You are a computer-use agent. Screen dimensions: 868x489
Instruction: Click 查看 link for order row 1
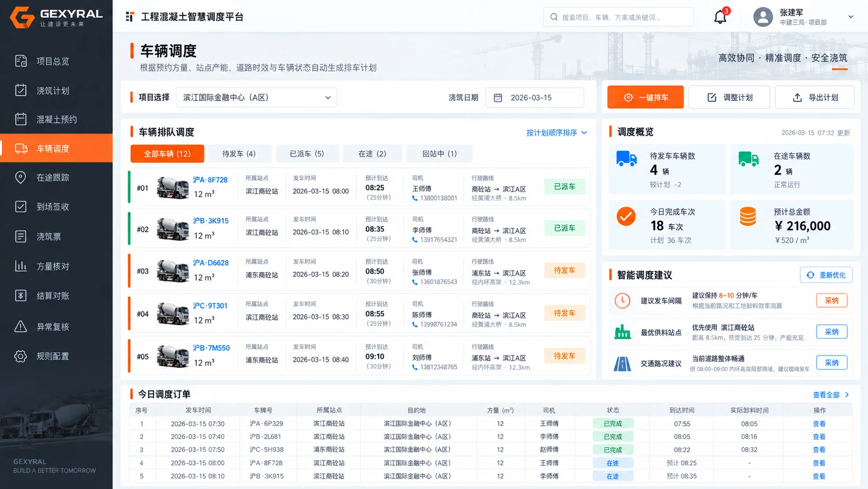pos(819,424)
